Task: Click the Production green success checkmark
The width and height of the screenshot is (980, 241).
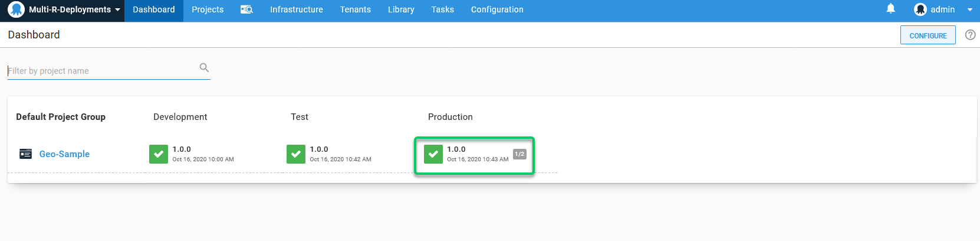Action: point(433,154)
